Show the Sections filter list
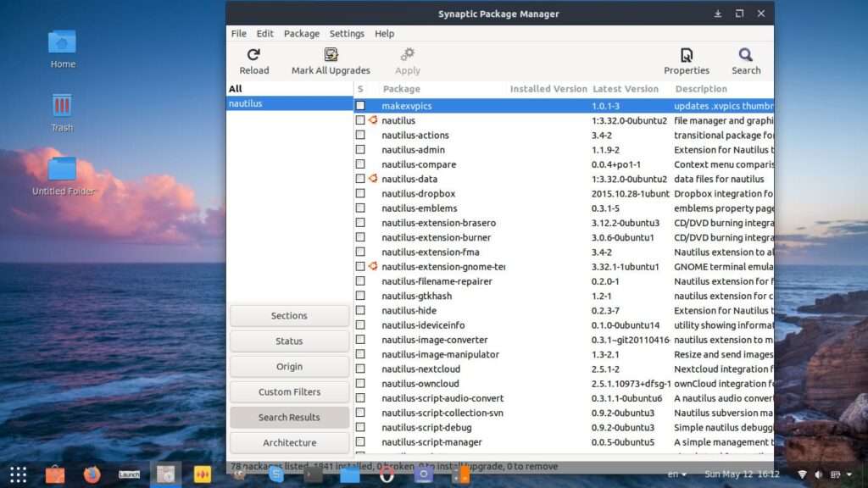This screenshot has height=488, width=868. 290,315
